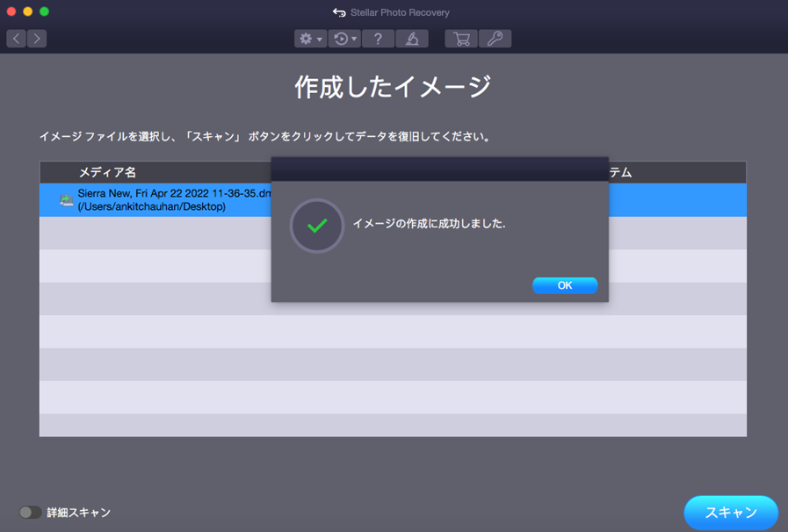Click the key activation icon
Image resolution: width=788 pixels, height=532 pixels.
[495, 39]
